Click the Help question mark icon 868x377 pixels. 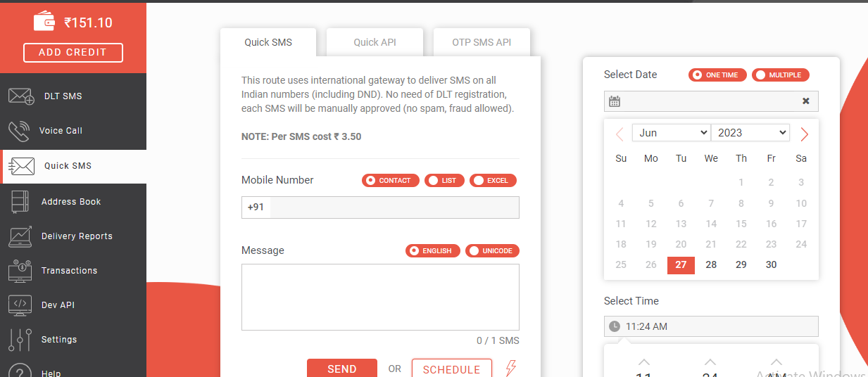pyautogui.click(x=20, y=371)
